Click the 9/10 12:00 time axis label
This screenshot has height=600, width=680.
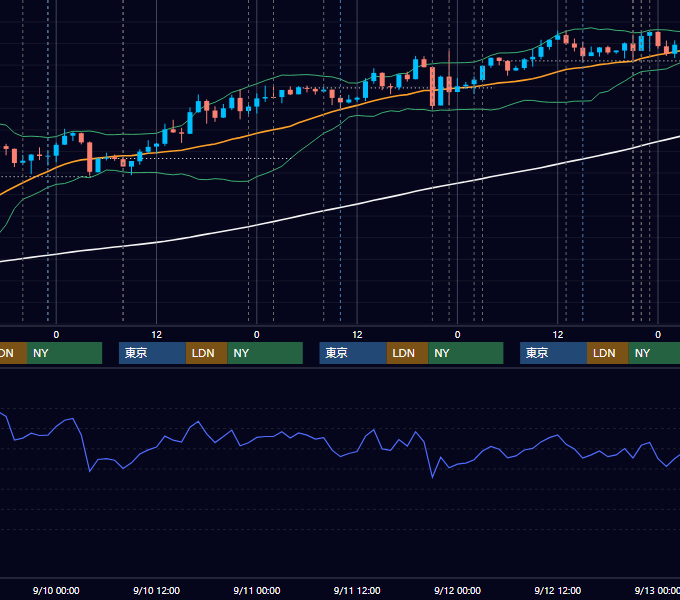157,590
